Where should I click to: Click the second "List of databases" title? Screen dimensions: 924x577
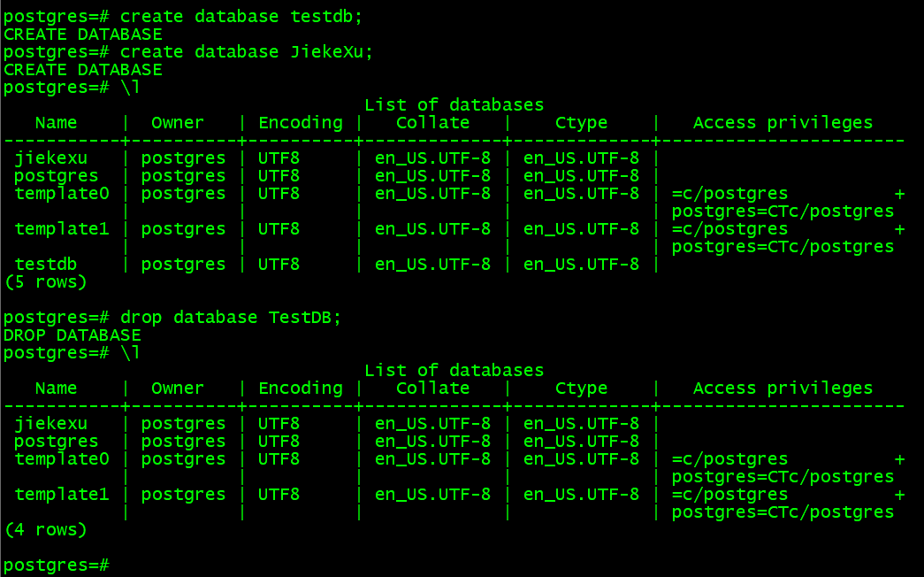454,371
